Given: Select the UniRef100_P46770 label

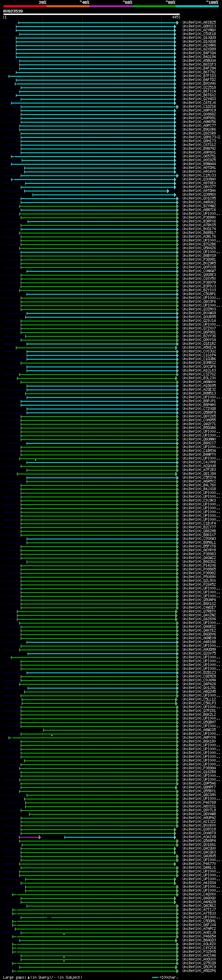Looking at the screenshot, I should (199, 864).
